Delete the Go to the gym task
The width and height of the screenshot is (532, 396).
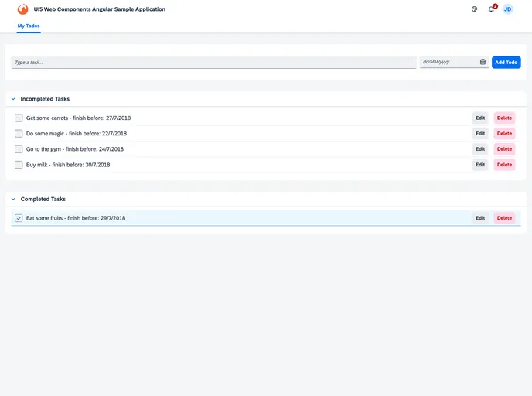click(x=504, y=149)
